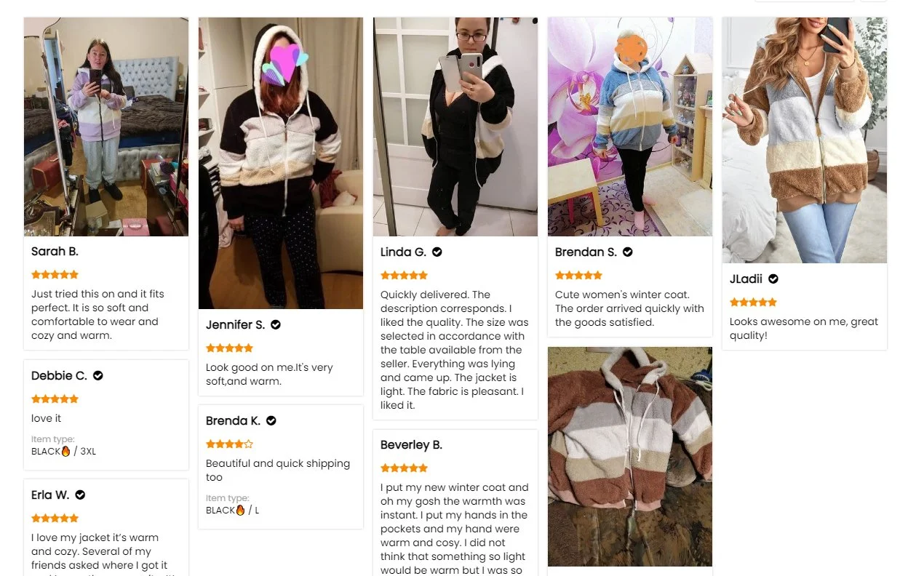Image resolution: width=924 pixels, height=576 pixels.
Task: View Linda G.'s black jacket review photo
Action: pos(455,127)
